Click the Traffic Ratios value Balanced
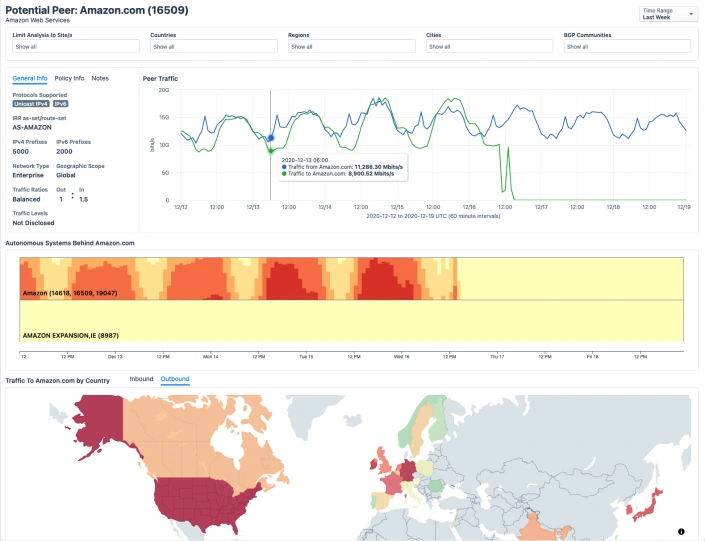The width and height of the screenshot is (705, 541). [x=26, y=199]
